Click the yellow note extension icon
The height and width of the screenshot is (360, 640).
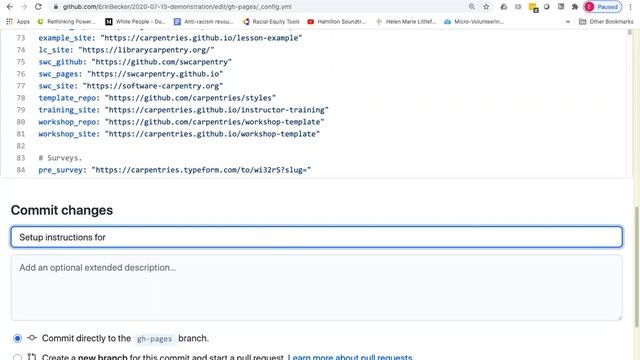[533, 7]
